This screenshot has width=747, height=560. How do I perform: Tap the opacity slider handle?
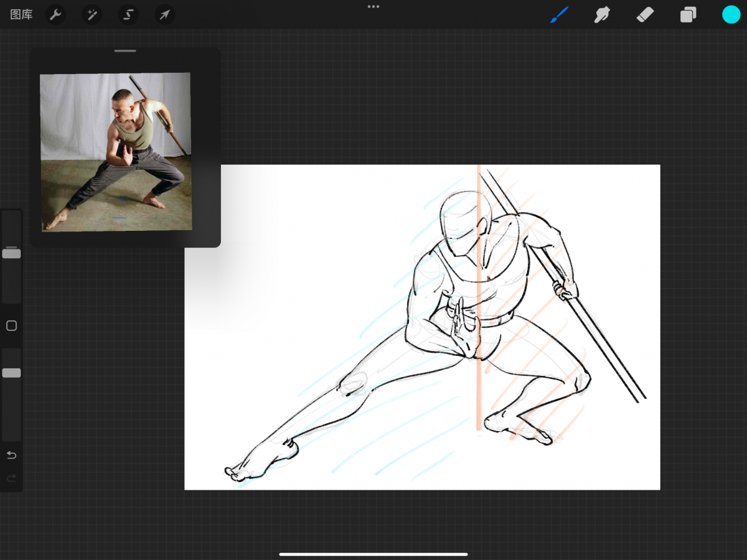(11, 371)
